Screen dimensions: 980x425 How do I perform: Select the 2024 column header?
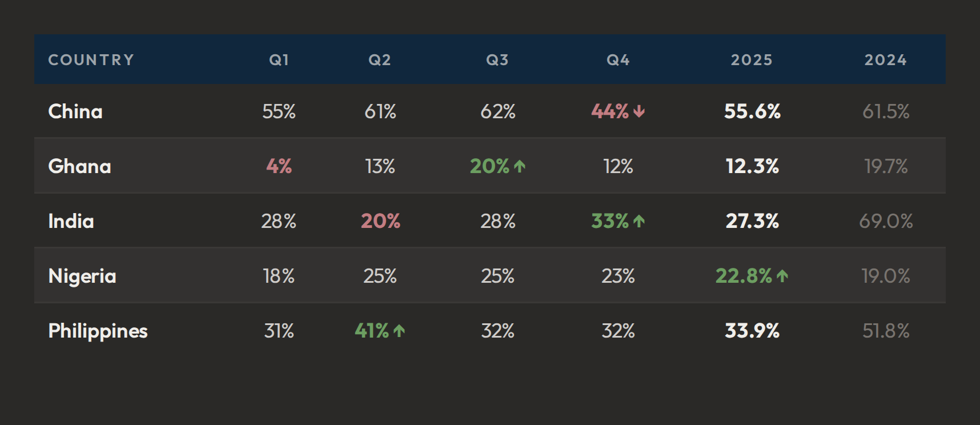885,60
